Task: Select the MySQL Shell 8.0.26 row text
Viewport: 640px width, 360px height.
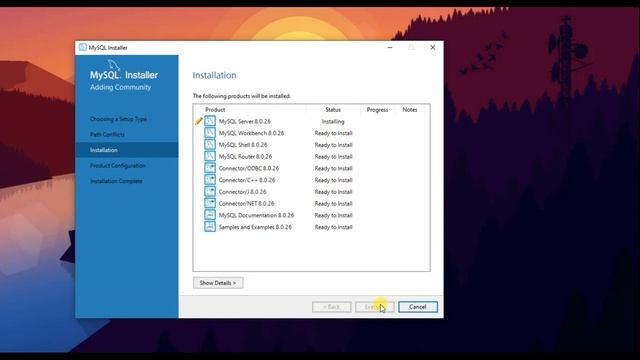Action: pos(243,145)
